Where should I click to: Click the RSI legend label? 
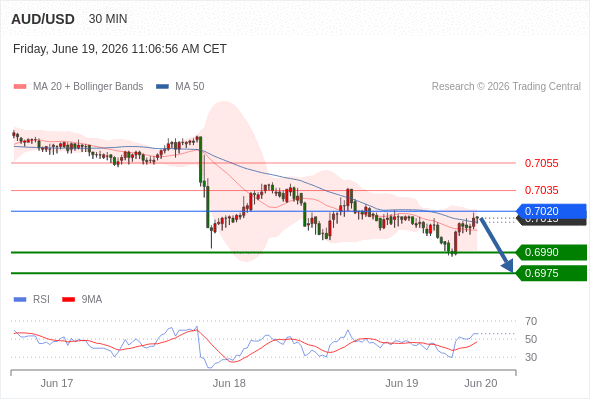point(41,300)
